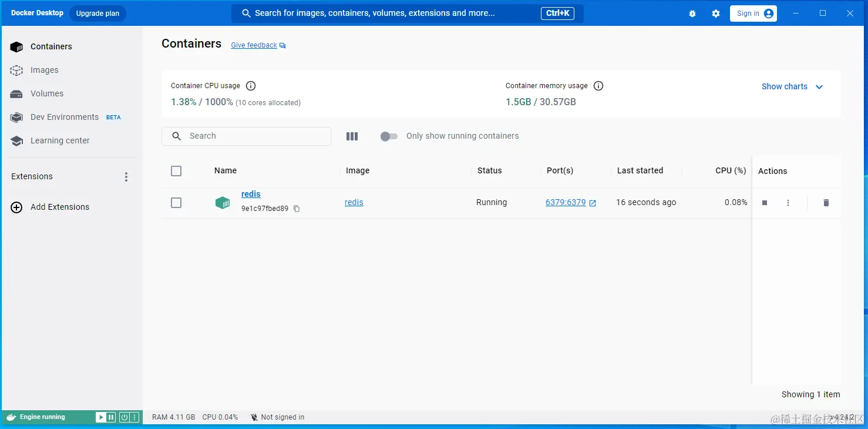Image resolution: width=868 pixels, height=429 pixels.
Task: Show info about Container memory usage
Action: point(598,86)
